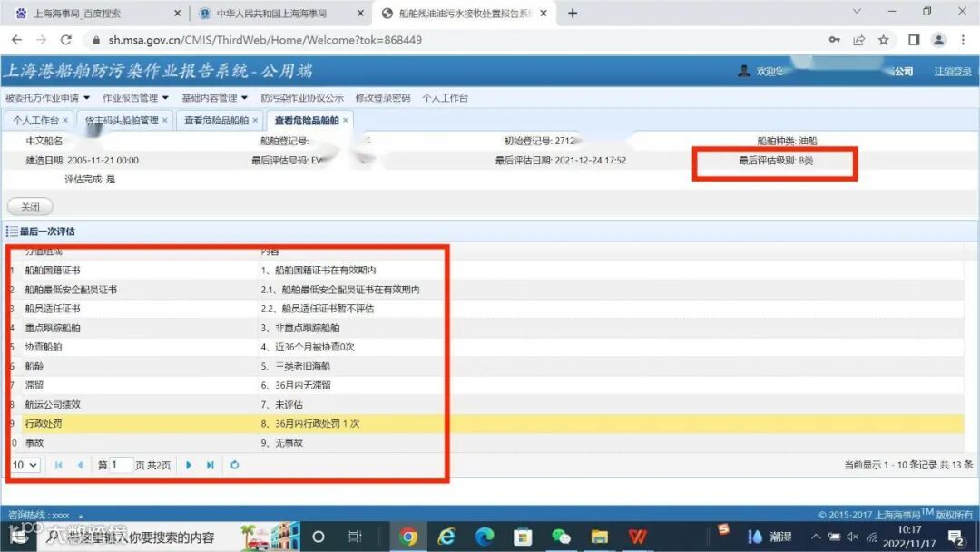The width and height of the screenshot is (980, 552).
Task: Open the notification center
Action: pos(955,537)
